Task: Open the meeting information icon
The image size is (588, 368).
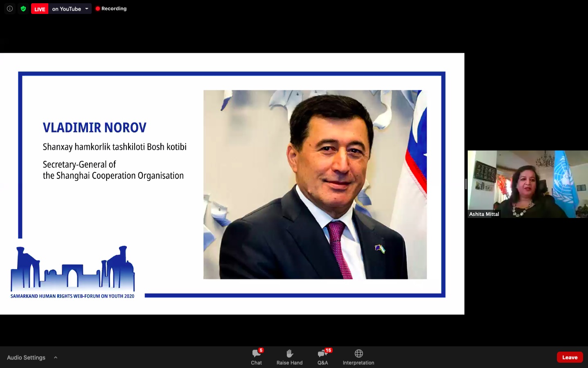Action: click(x=10, y=9)
